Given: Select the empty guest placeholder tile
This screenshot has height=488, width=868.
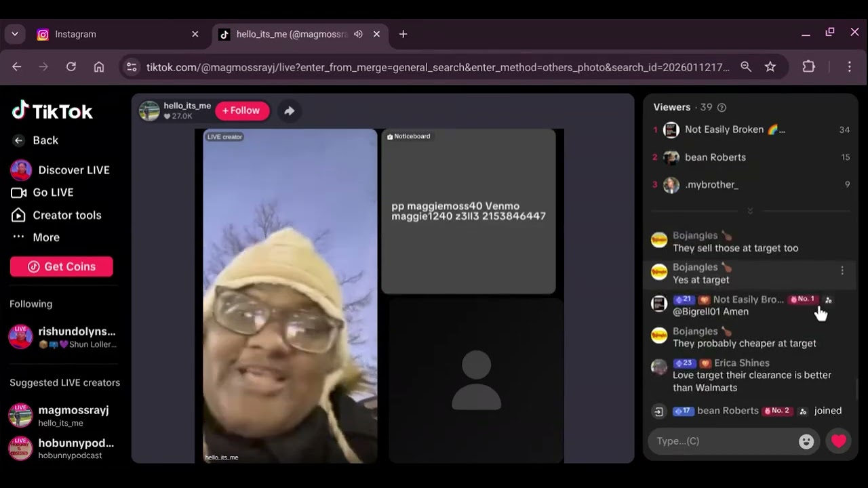Looking at the screenshot, I should (476, 380).
